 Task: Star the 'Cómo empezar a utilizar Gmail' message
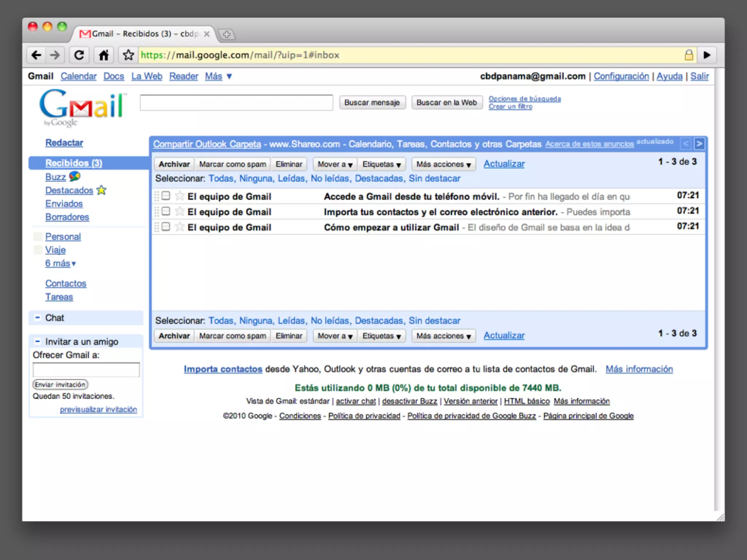[x=179, y=227]
